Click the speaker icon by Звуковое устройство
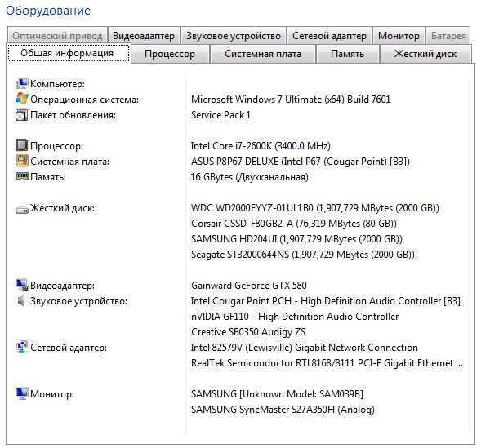The image size is (481, 448). 21,300
